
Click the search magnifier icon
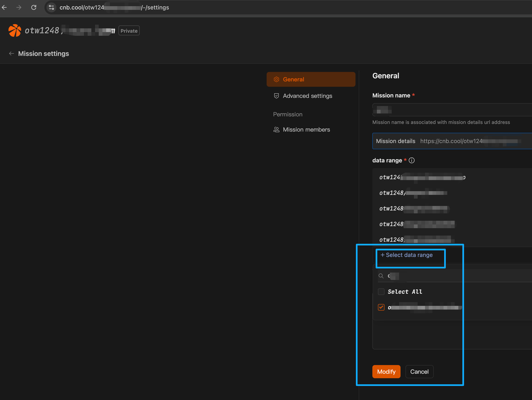381,276
